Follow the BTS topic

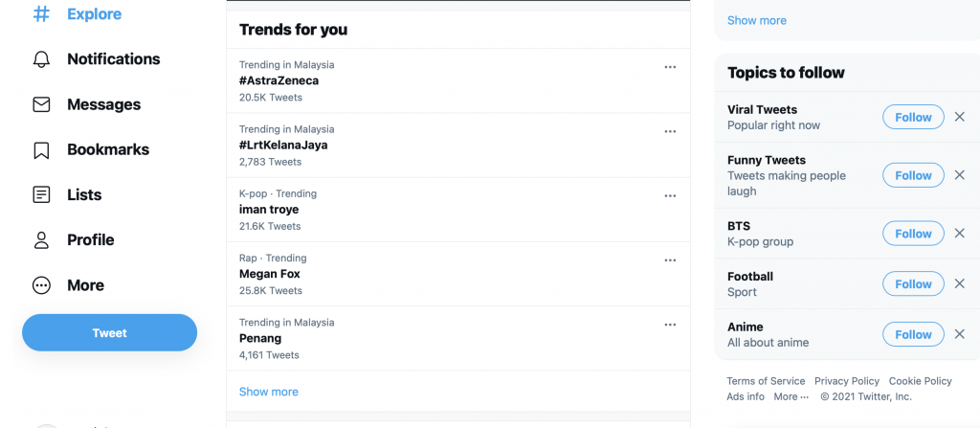(x=913, y=234)
